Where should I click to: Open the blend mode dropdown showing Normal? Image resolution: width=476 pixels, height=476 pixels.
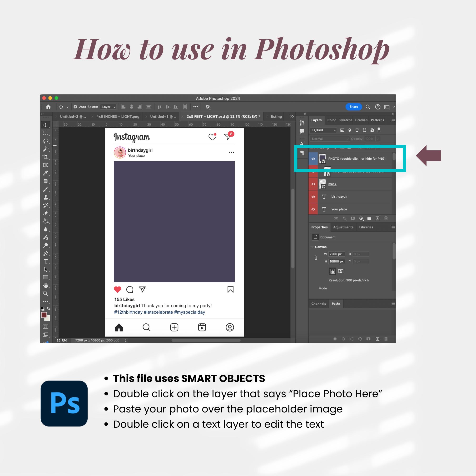click(x=329, y=139)
